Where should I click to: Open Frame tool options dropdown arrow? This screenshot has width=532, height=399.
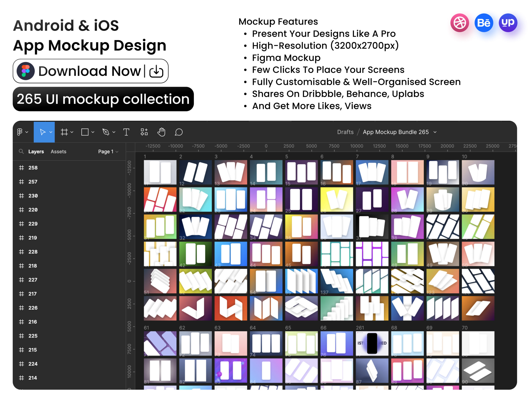point(72,132)
